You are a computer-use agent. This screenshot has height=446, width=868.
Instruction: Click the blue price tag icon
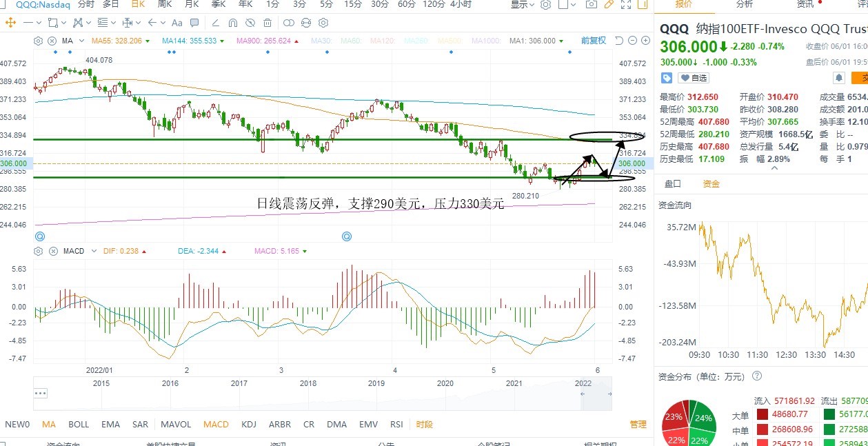coord(667,78)
